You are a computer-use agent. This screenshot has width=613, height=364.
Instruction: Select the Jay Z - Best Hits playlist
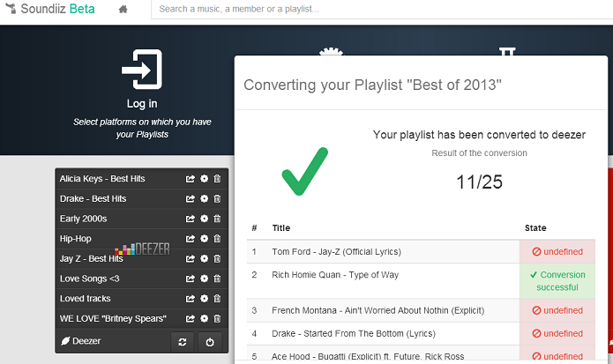91,258
